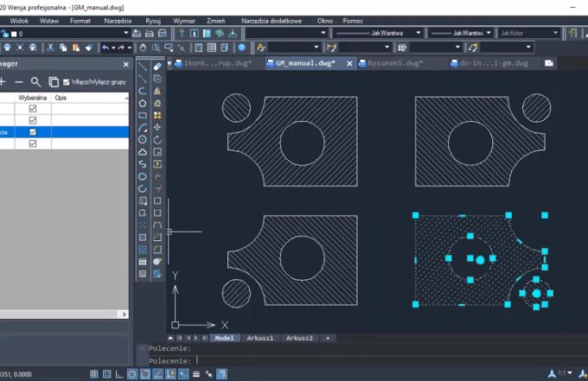Select the Ellipse draw tool

pos(143,176)
